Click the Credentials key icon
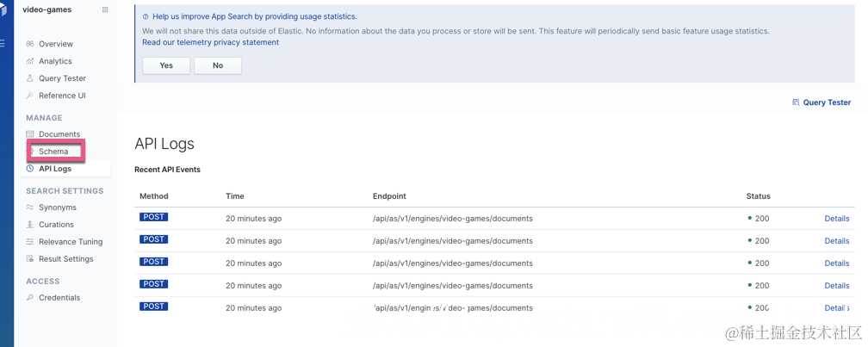The image size is (868, 347). coord(30,298)
